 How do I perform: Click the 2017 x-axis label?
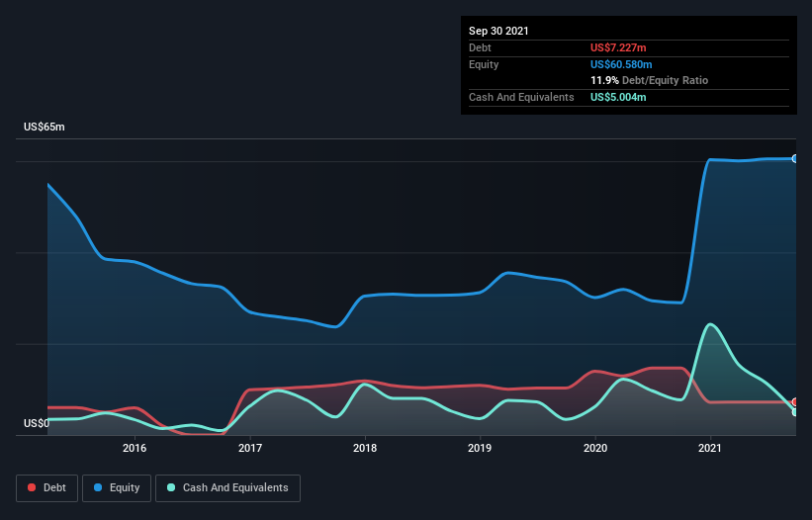click(x=250, y=448)
